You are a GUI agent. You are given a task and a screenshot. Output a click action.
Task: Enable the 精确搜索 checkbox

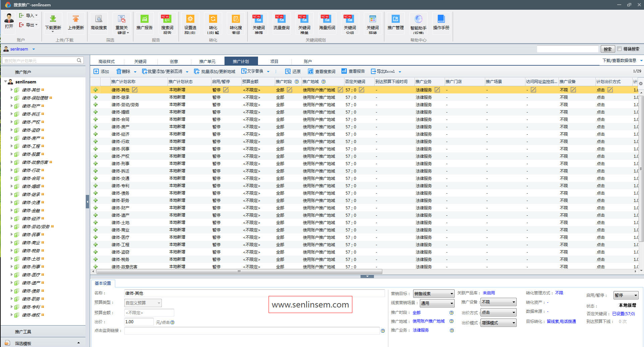tap(620, 49)
